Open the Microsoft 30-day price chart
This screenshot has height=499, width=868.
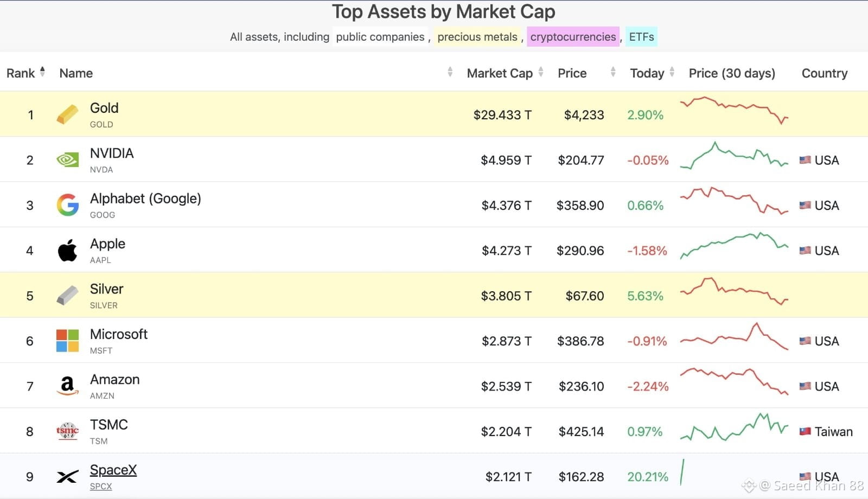[734, 336]
